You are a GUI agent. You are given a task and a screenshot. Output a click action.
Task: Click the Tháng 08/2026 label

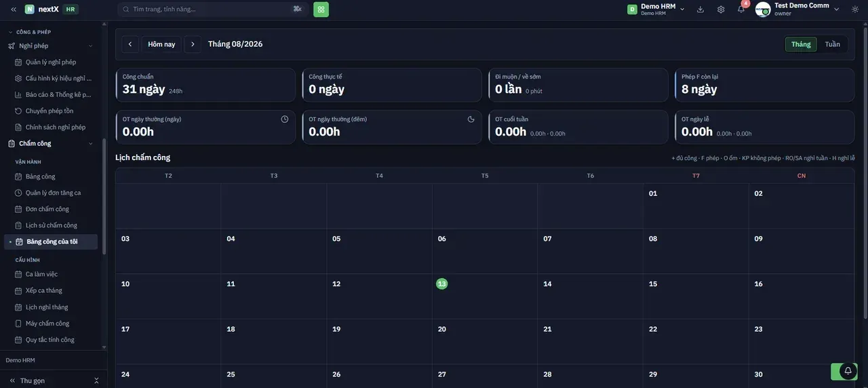[235, 44]
